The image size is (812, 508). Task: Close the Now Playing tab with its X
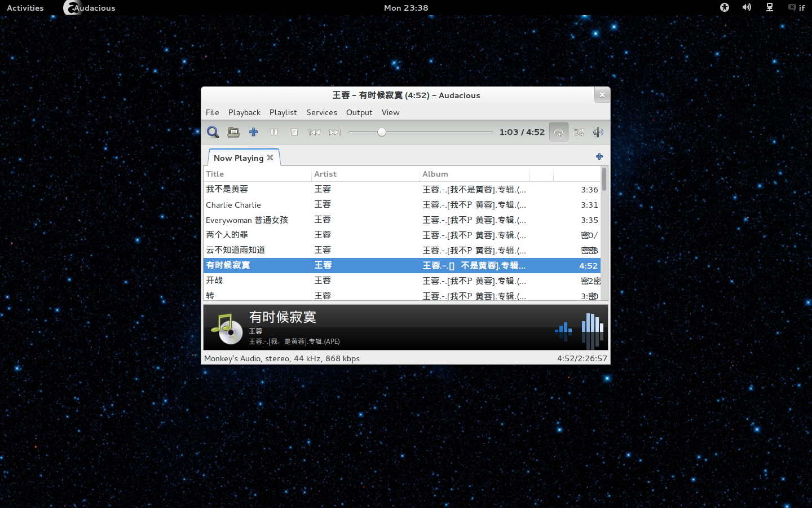(x=270, y=157)
